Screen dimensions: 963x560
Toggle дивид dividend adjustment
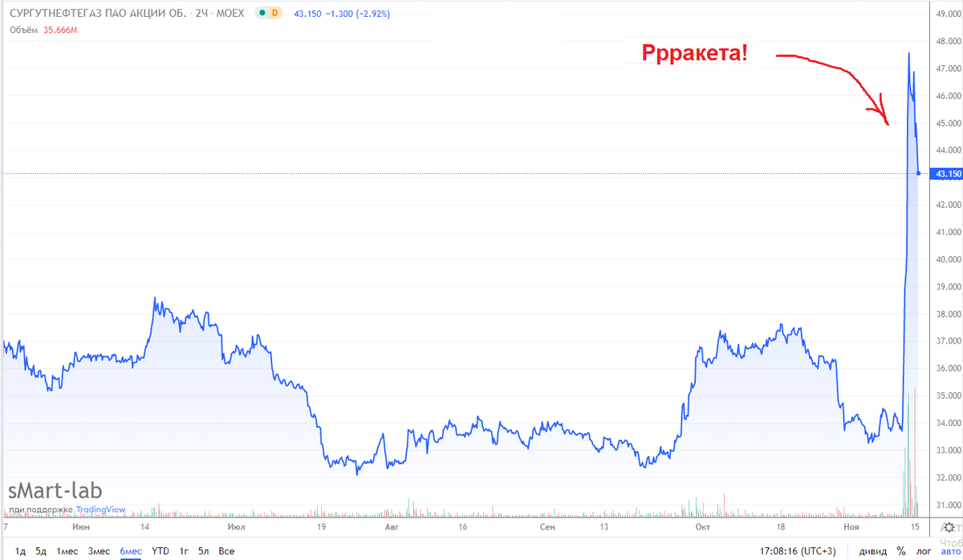click(x=873, y=551)
